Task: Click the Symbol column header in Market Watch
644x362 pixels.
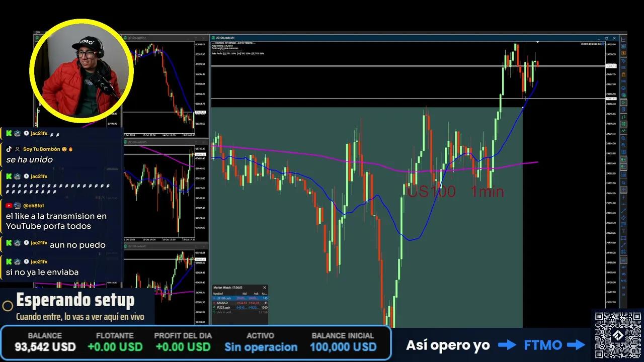Action: click(x=218, y=294)
